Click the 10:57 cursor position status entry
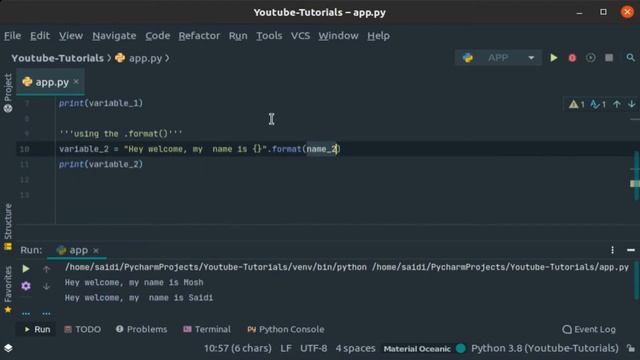 [238, 348]
